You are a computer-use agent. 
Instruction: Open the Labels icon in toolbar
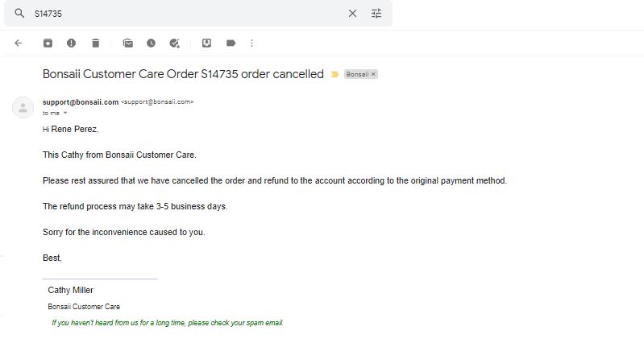pos(231,43)
